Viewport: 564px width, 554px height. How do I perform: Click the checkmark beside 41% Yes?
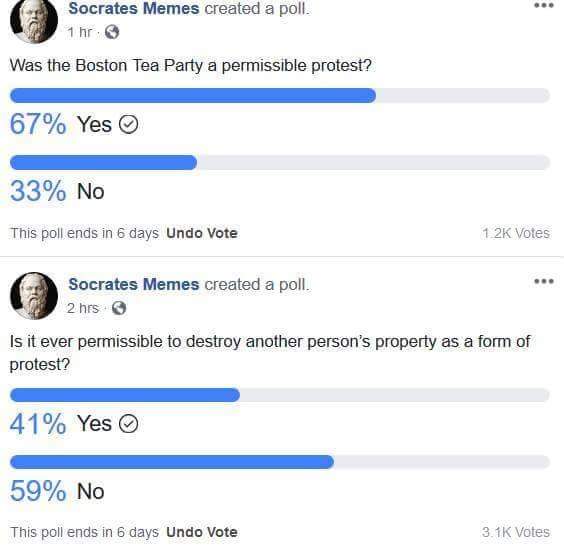click(x=128, y=423)
